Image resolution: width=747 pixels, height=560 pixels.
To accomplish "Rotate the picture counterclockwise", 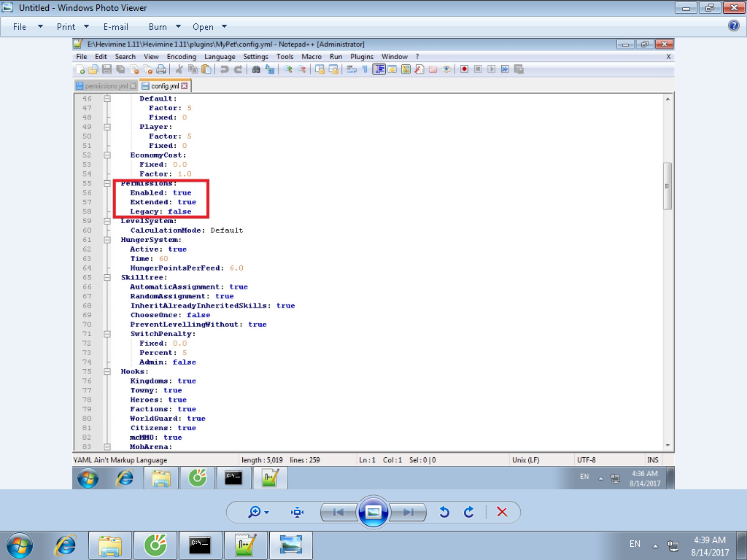I will [x=444, y=512].
